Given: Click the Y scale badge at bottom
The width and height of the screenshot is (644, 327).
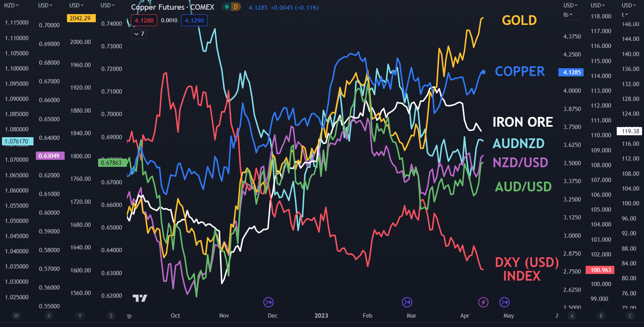Looking at the screenshot, I should click(x=80, y=316).
